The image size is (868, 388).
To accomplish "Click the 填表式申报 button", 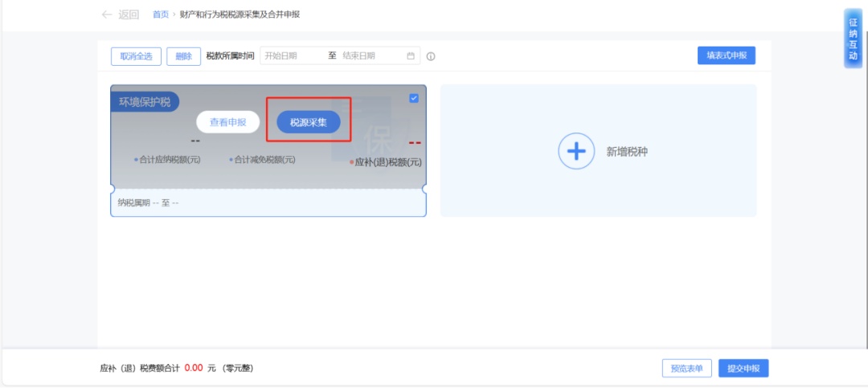I will pyautogui.click(x=726, y=55).
